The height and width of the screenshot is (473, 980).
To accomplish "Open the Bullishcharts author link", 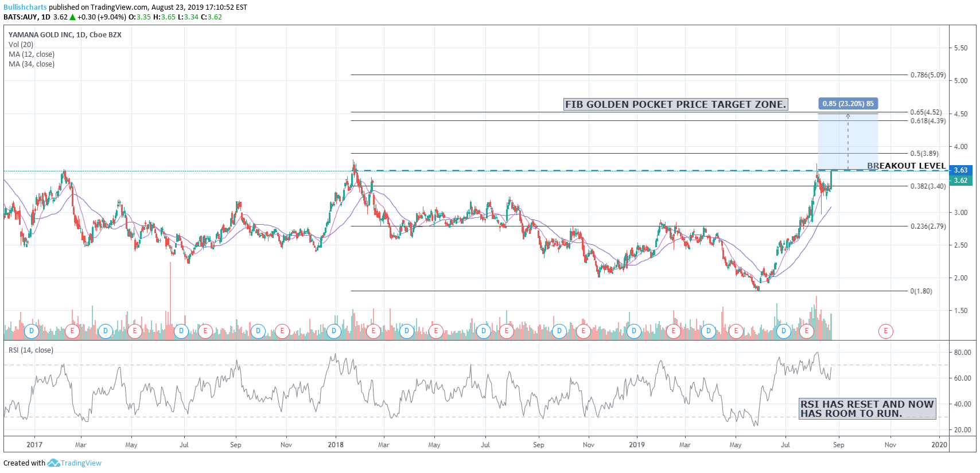I will 25,7.
